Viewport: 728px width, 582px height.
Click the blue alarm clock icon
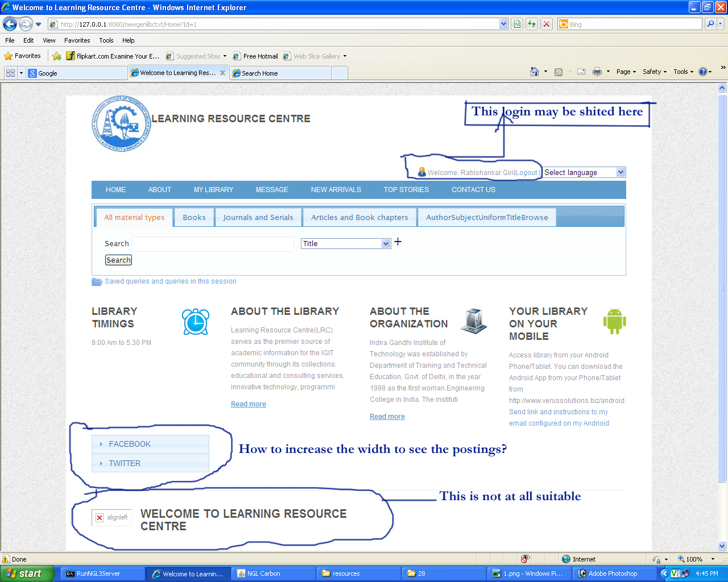(x=196, y=322)
